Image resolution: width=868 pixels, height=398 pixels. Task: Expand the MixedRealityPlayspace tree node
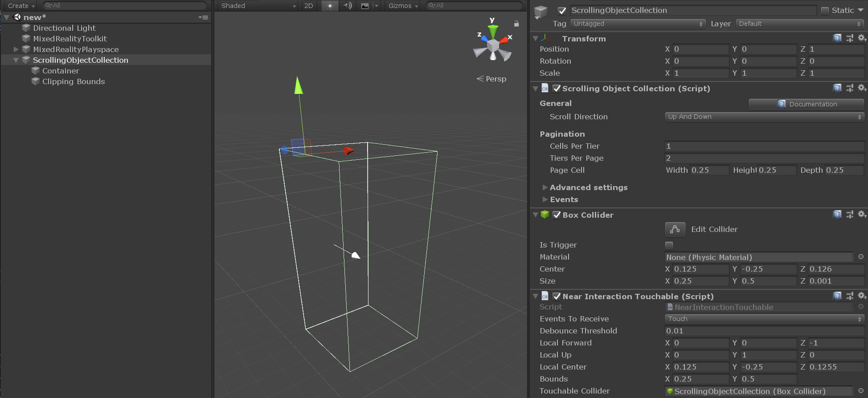(16, 49)
